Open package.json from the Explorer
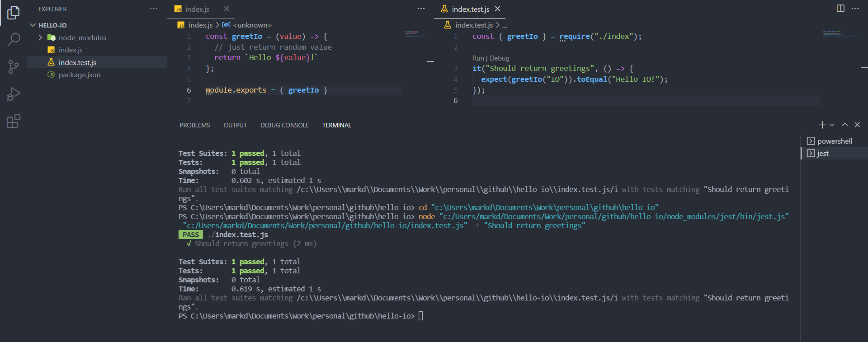 click(97, 75)
